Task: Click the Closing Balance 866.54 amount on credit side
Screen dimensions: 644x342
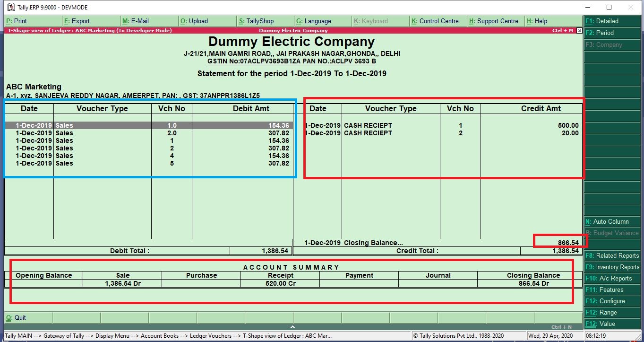Action: point(568,243)
